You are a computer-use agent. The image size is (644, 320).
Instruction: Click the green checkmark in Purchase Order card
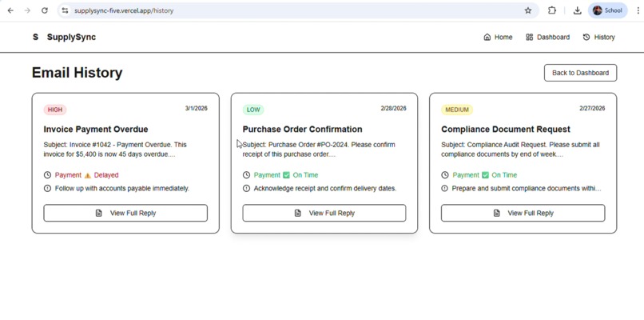tap(286, 175)
